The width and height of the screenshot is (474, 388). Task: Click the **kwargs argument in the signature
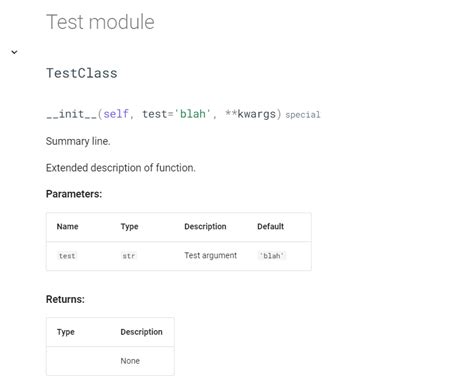click(x=250, y=114)
